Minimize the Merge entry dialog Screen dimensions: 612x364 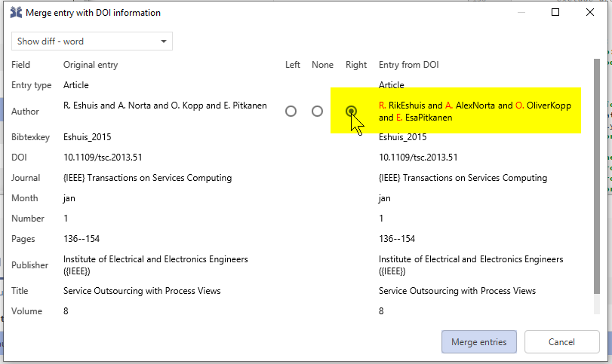[521, 13]
